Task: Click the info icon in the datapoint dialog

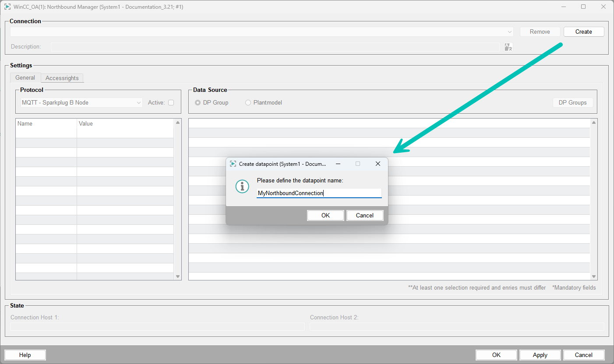Action: pos(242,186)
